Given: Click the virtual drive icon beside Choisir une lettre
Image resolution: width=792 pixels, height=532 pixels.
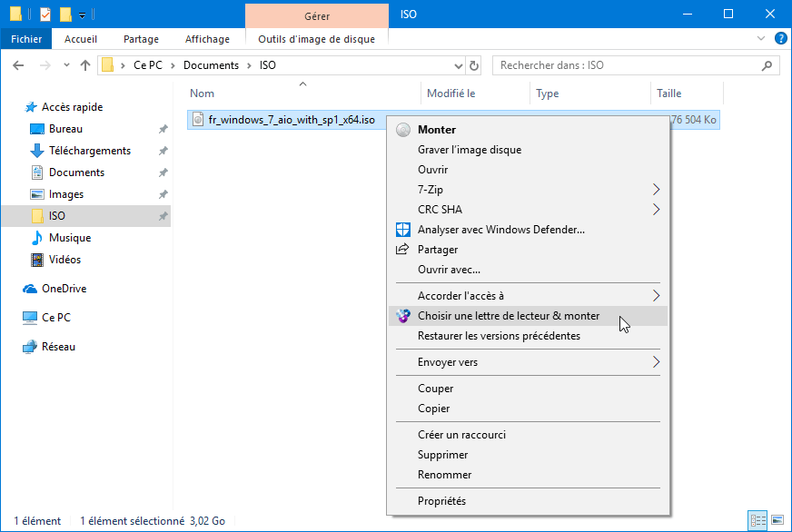Looking at the screenshot, I should click(x=403, y=316).
